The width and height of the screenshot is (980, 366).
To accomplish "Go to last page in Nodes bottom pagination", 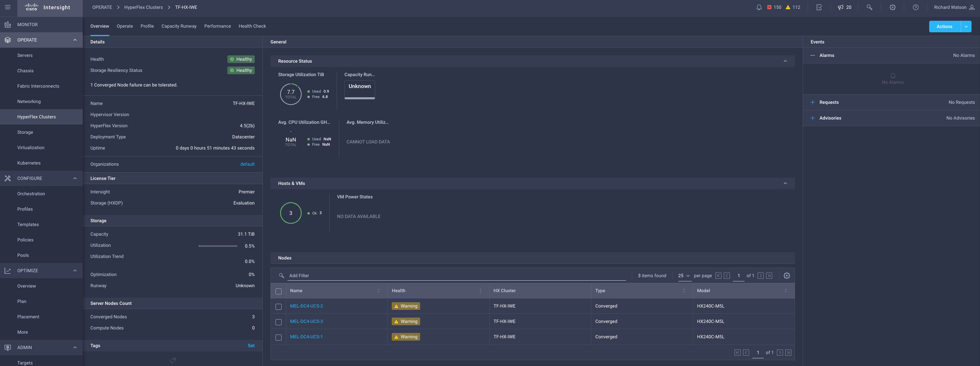I will [788, 353].
